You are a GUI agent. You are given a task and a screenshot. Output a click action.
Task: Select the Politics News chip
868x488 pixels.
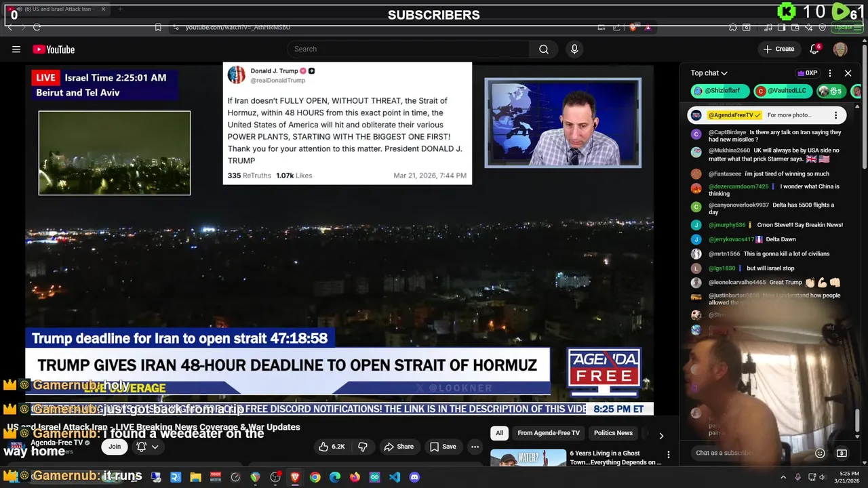coord(613,433)
